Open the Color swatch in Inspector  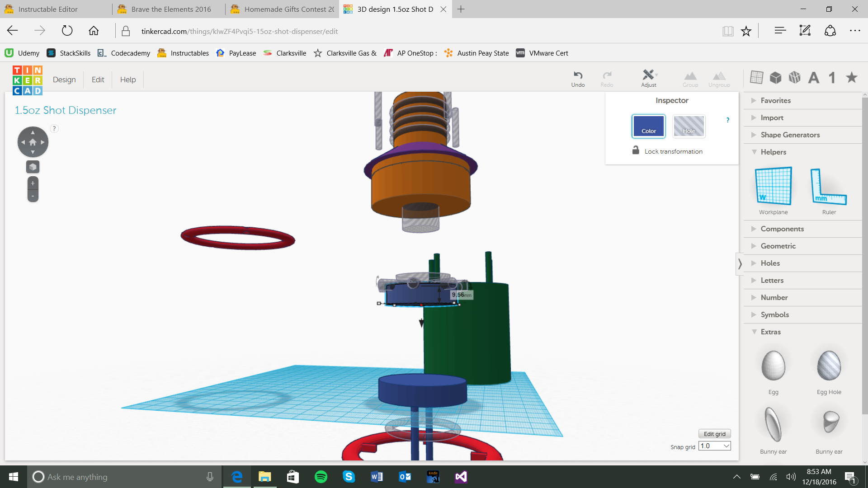click(648, 126)
